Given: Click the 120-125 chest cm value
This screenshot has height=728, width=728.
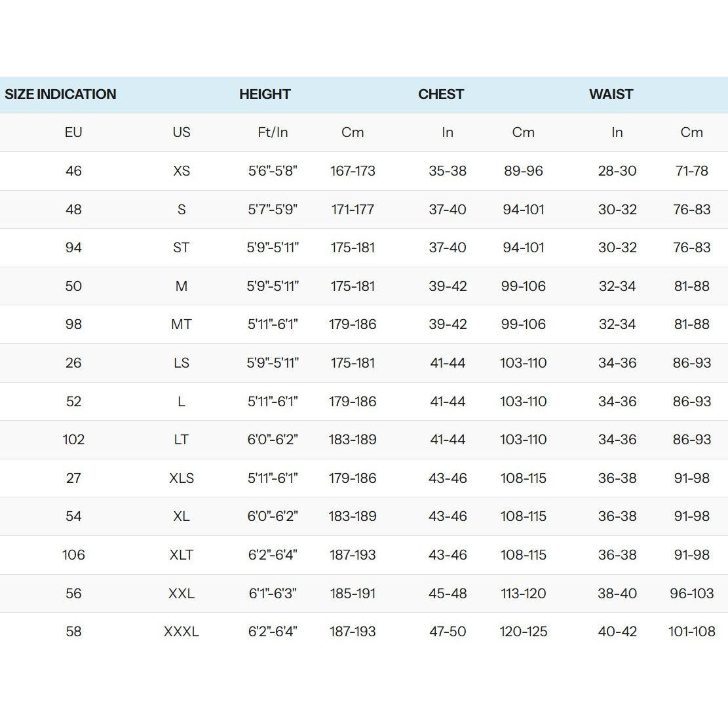Looking at the screenshot, I should [x=523, y=632].
